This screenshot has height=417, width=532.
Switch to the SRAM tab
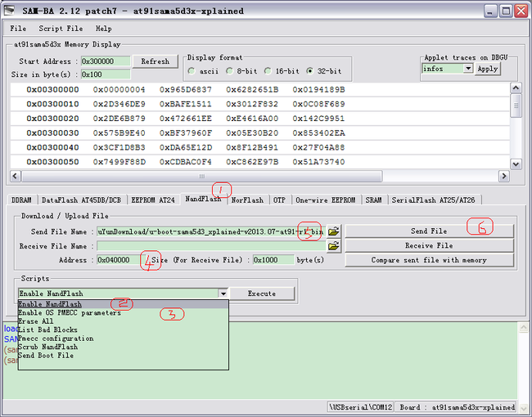pos(373,200)
